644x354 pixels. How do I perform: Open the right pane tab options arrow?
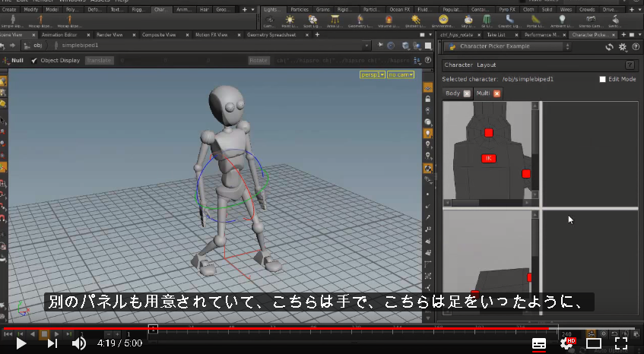(x=640, y=35)
